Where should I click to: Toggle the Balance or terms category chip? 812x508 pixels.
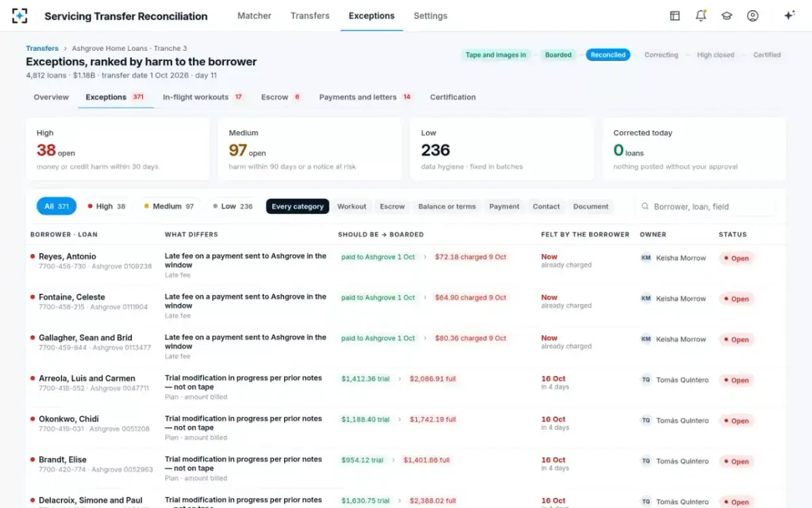(x=447, y=207)
